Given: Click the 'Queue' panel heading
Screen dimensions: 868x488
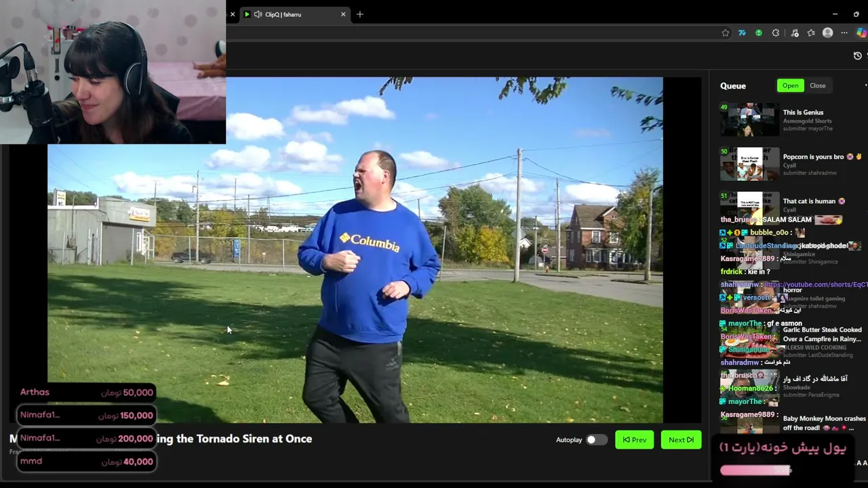Looking at the screenshot, I should click(x=733, y=86).
